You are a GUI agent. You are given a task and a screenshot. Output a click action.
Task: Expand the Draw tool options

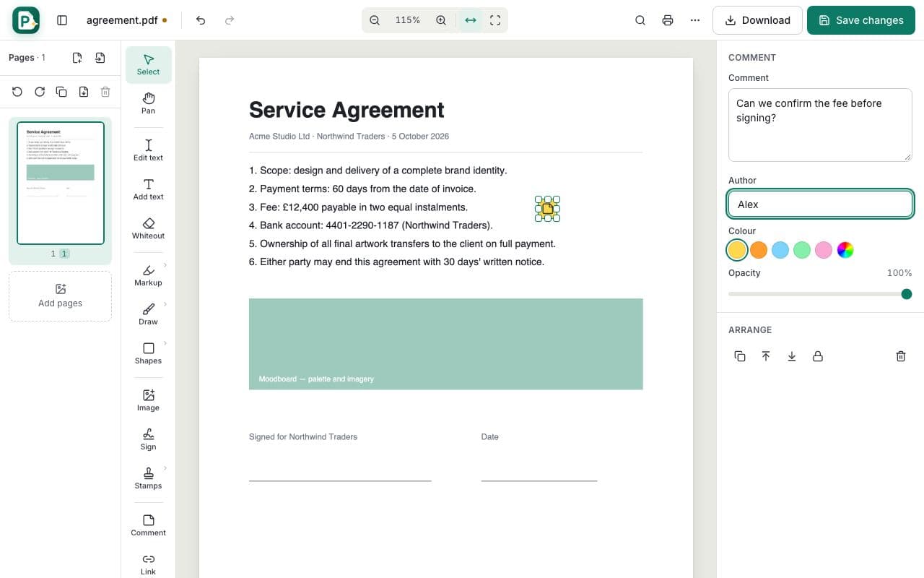coord(165,304)
